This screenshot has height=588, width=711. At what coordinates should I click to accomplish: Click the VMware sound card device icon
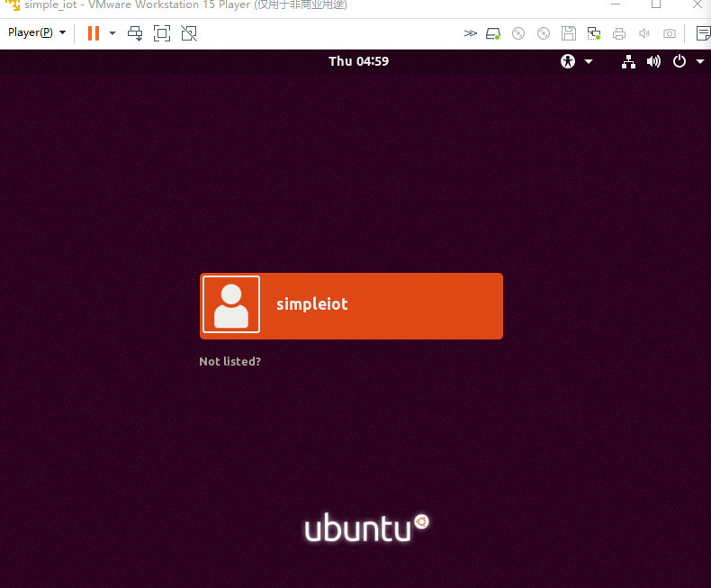(643, 33)
